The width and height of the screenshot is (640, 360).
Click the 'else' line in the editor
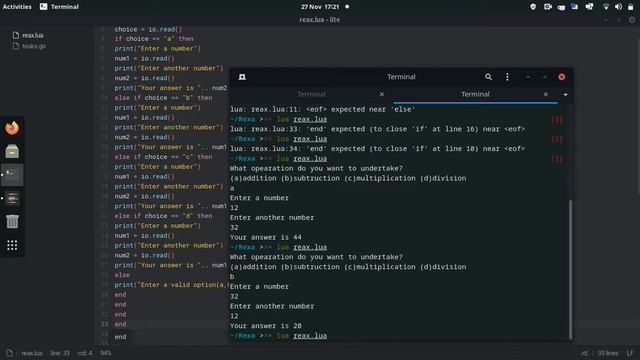[x=122, y=275]
